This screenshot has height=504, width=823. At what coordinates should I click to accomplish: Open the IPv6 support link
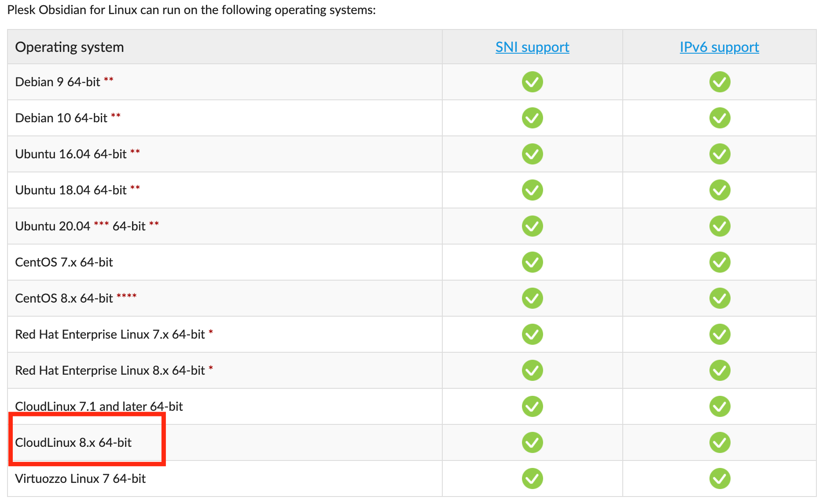click(x=719, y=47)
